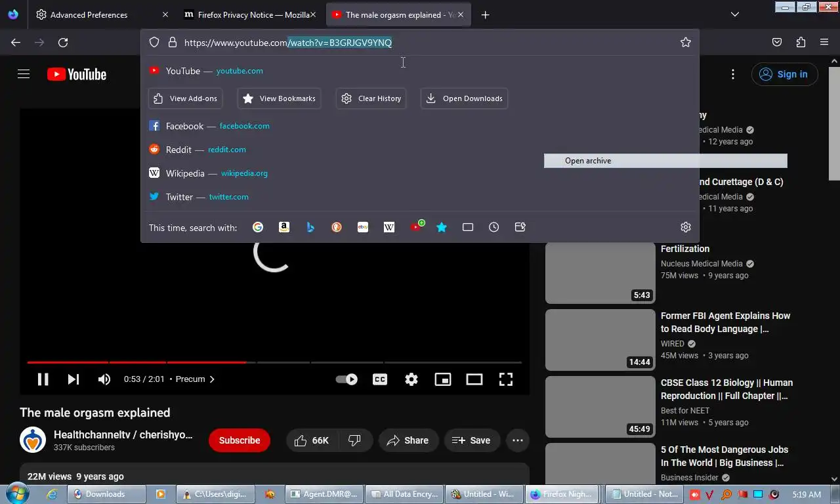Search this time with Amazon icon
Image resolution: width=840 pixels, height=504 pixels.
tap(284, 227)
